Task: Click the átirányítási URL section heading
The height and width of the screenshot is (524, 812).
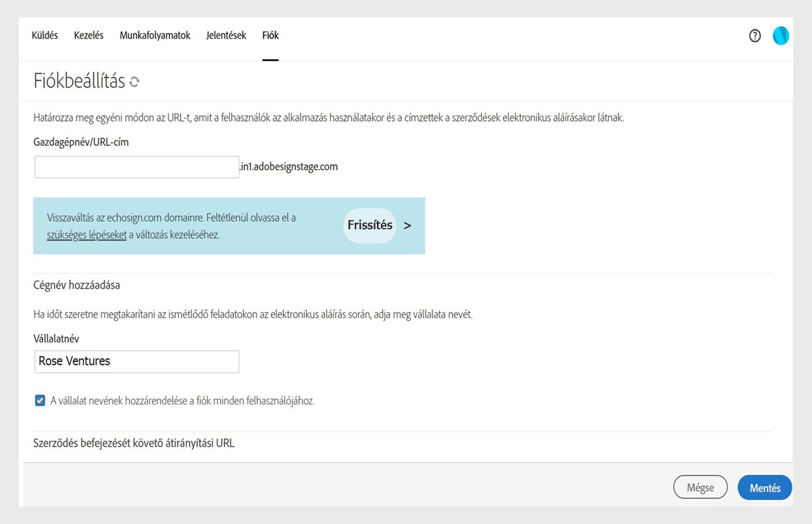Action: point(134,443)
